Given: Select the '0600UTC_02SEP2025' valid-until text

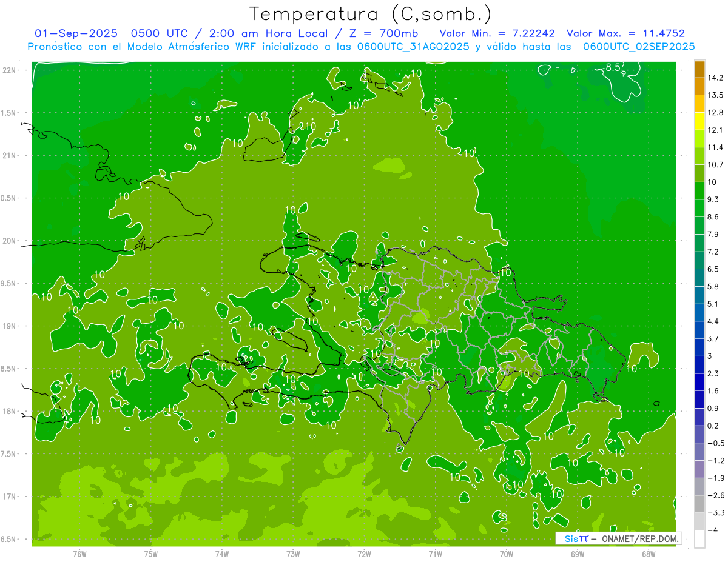Looking at the screenshot, I should click(x=639, y=47).
